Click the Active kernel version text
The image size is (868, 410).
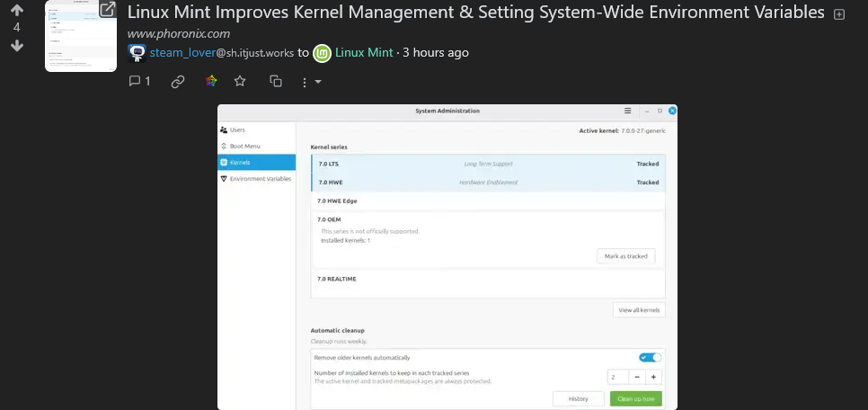click(x=622, y=131)
